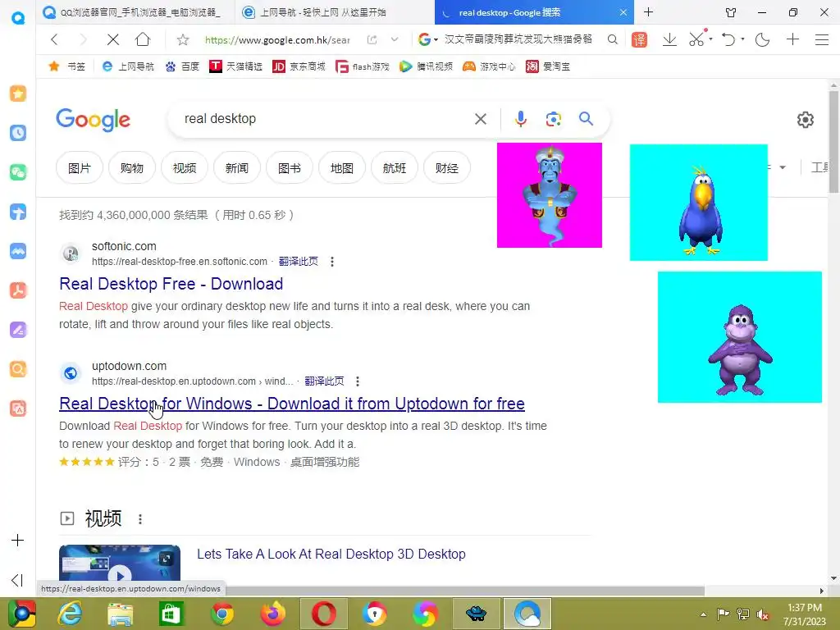Open the orange translate icon
This screenshot has height=630, width=840.
(x=639, y=39)
